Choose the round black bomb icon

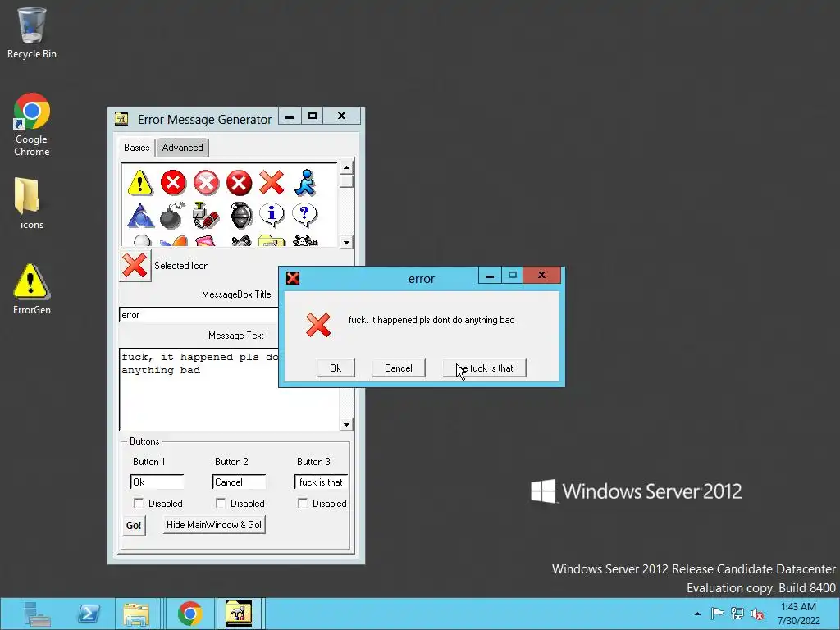tap(172, 216)
